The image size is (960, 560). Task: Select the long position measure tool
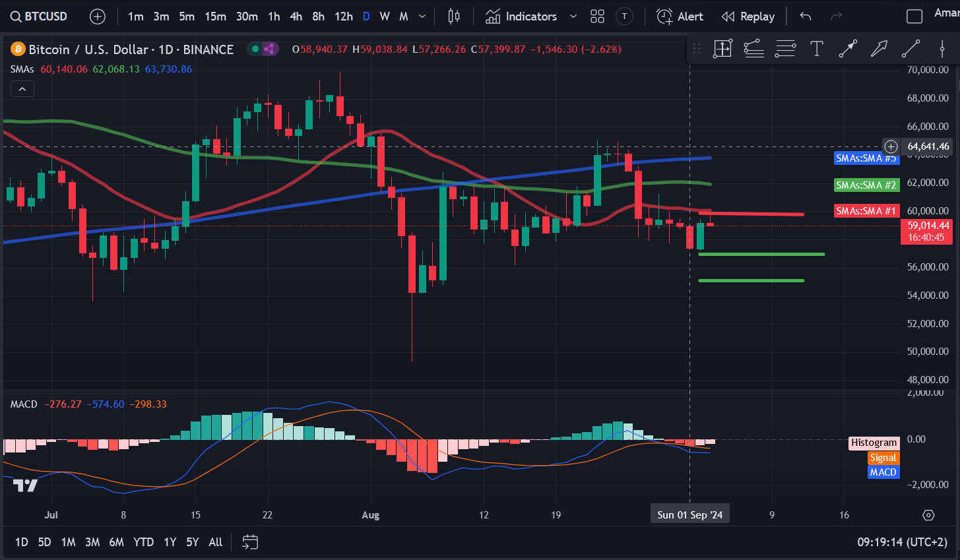722,48
